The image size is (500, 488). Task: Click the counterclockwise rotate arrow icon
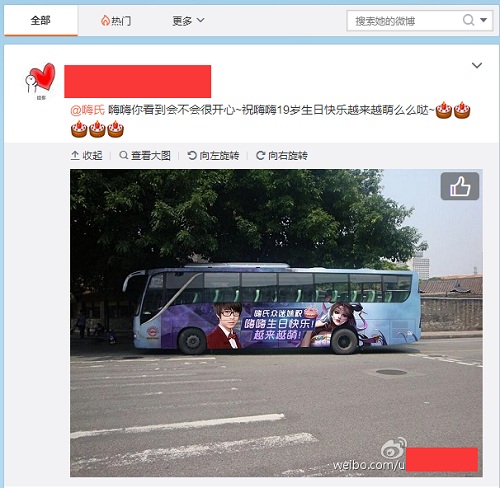pyautogui.click(x=192, y=155)
